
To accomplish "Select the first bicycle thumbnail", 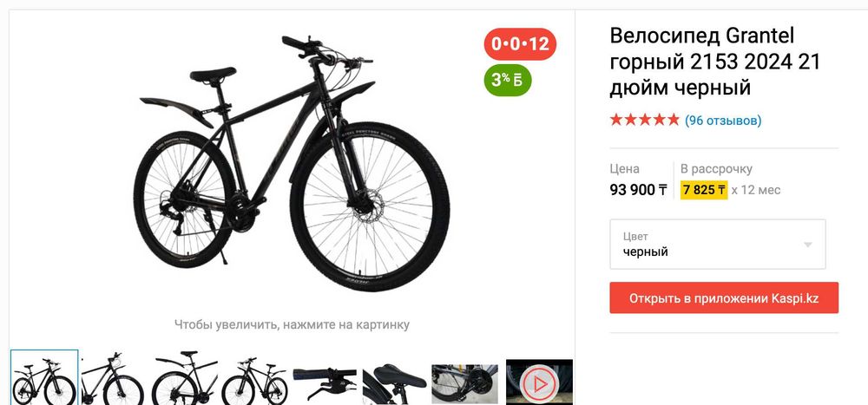I will pyautogui.click(x=44, y=378).
